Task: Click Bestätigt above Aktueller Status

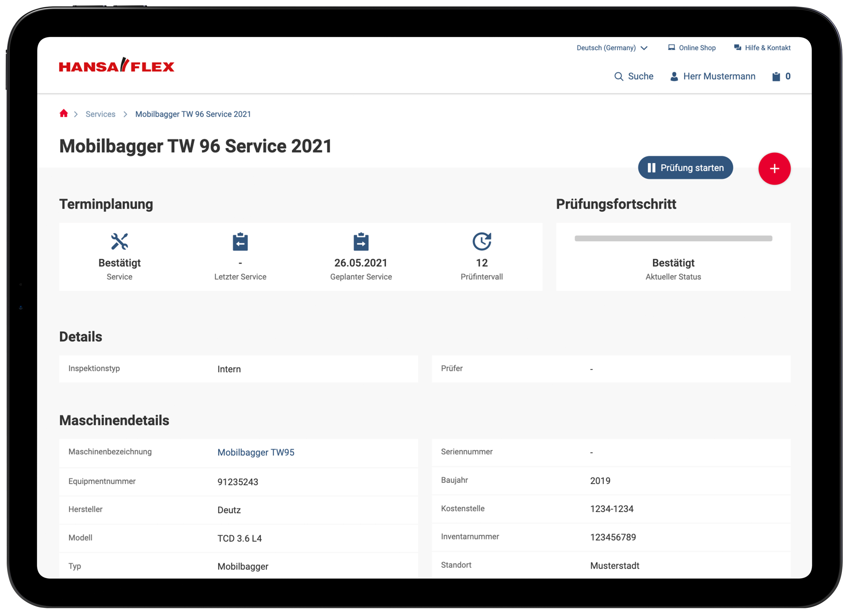Action: (673, 263)
